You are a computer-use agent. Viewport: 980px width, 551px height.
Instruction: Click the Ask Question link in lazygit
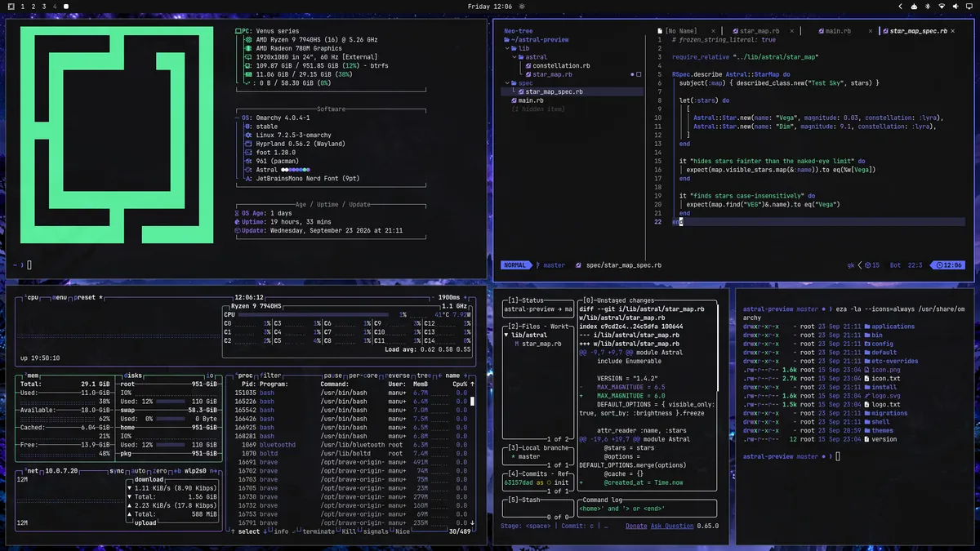click(673, 526)
